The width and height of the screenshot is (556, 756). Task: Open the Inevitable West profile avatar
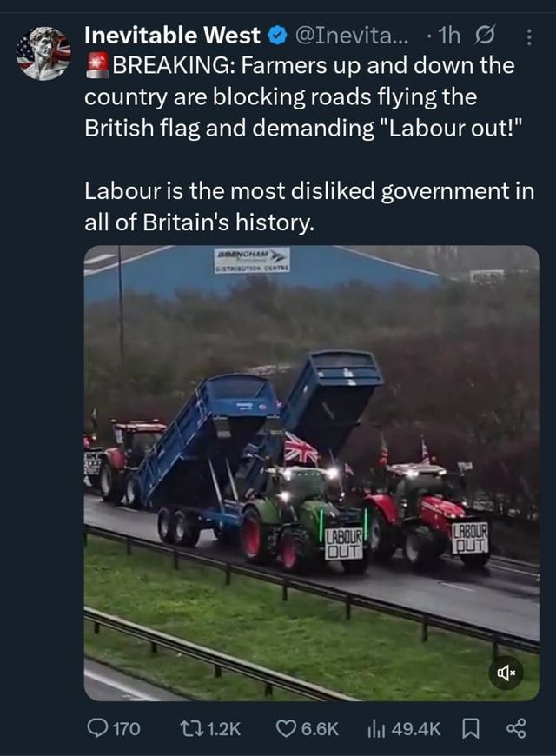point(43,54)
